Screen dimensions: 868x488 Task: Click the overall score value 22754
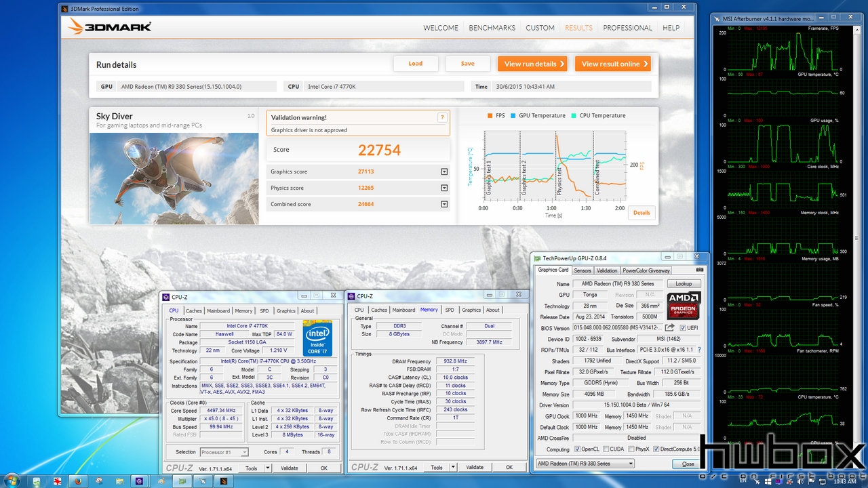pyautogui.click(x=379, y=150)
